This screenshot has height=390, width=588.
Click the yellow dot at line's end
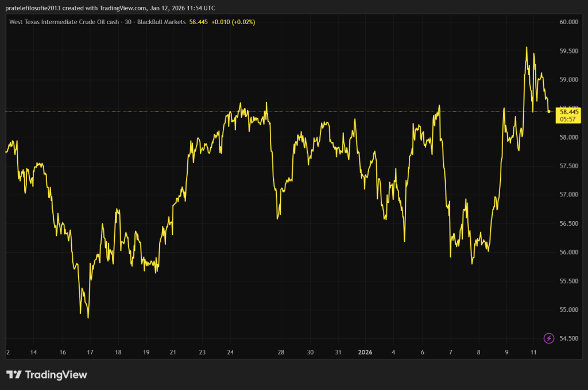[550, 111]
